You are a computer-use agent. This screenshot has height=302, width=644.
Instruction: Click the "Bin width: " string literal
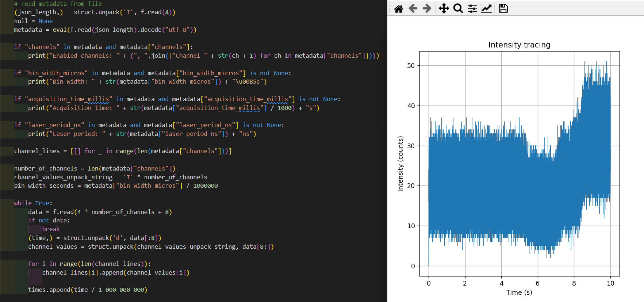(x=72, y=81)
